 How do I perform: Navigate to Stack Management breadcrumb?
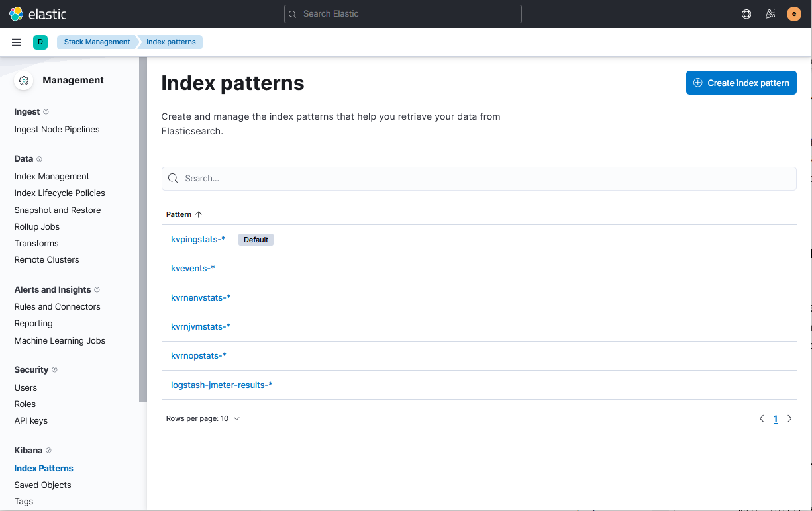pos(97,42)
